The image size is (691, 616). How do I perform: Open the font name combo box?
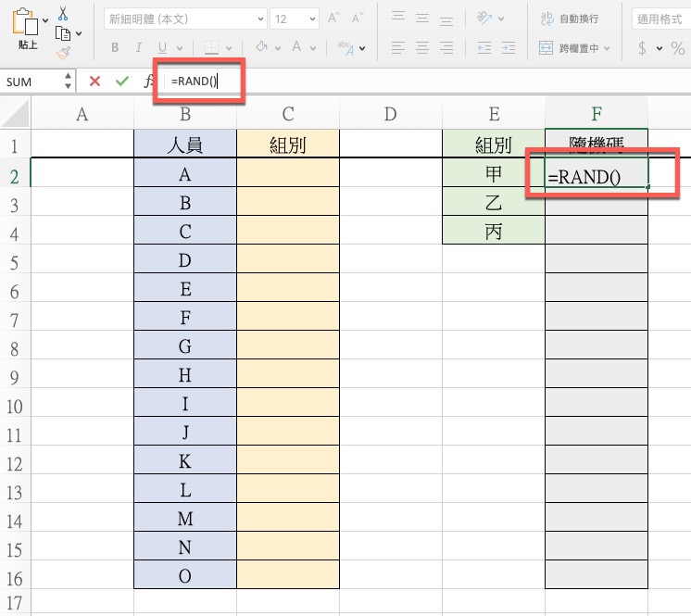point(185,19)
